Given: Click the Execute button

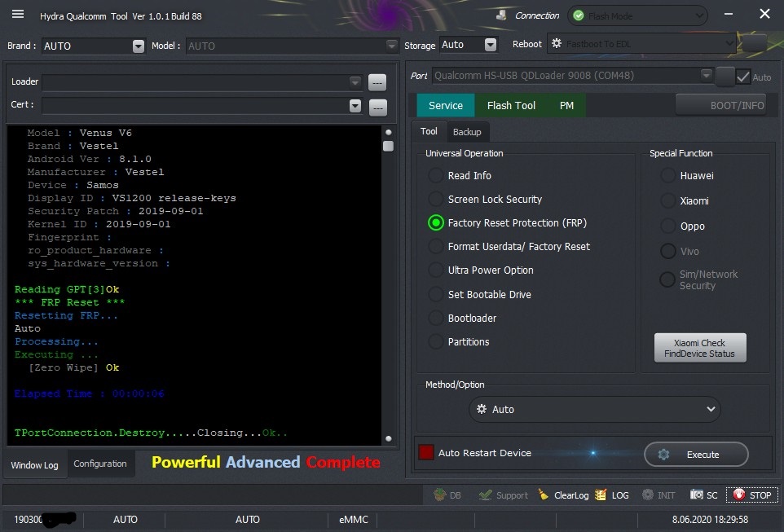Looking at the screenshot, I should (696, 455).
